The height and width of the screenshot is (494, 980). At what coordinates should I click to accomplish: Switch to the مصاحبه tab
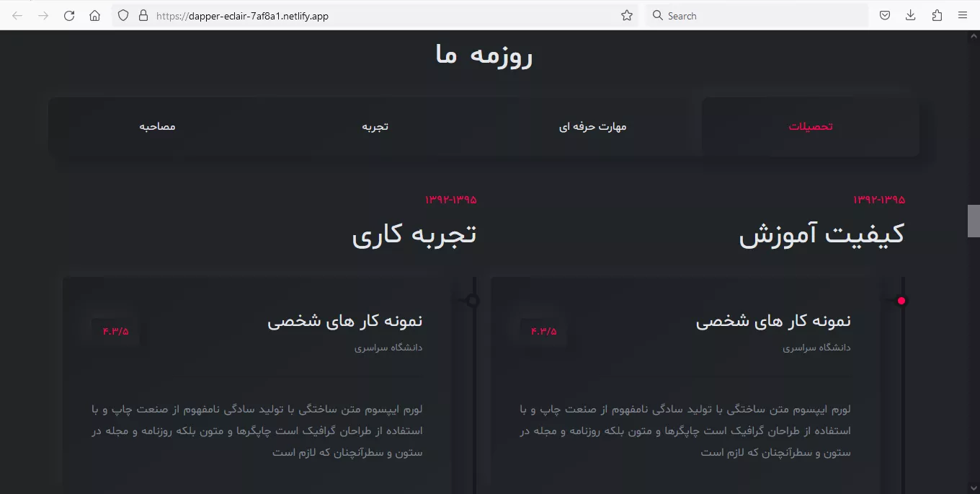click(157, 127)
